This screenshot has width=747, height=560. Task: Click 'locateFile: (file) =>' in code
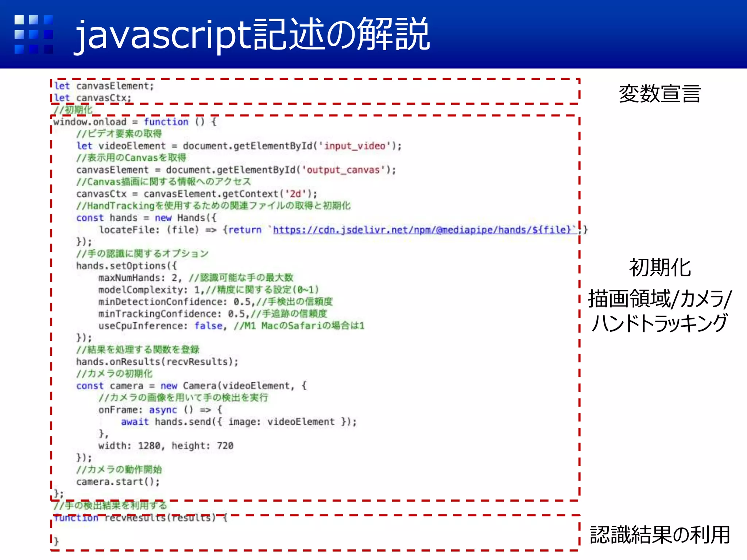tap(158, 230)
